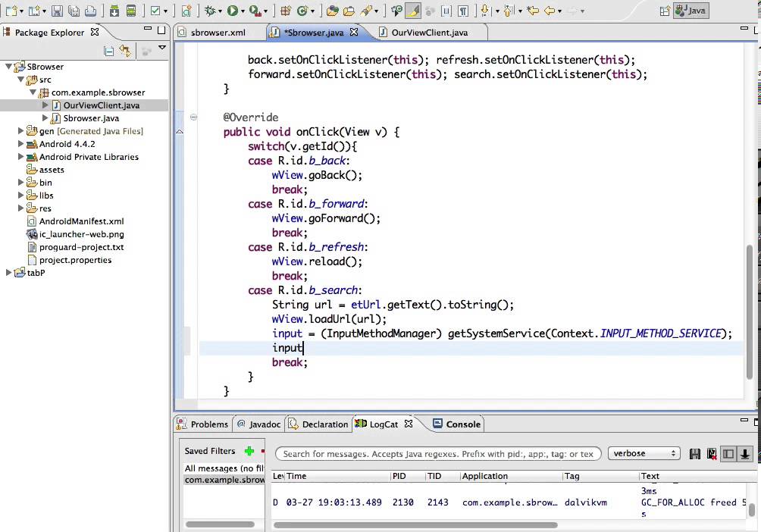Toggle Mark Occurrences highlighter icon
The height and width of the screenshot is (532, 761).
point(413,11)
